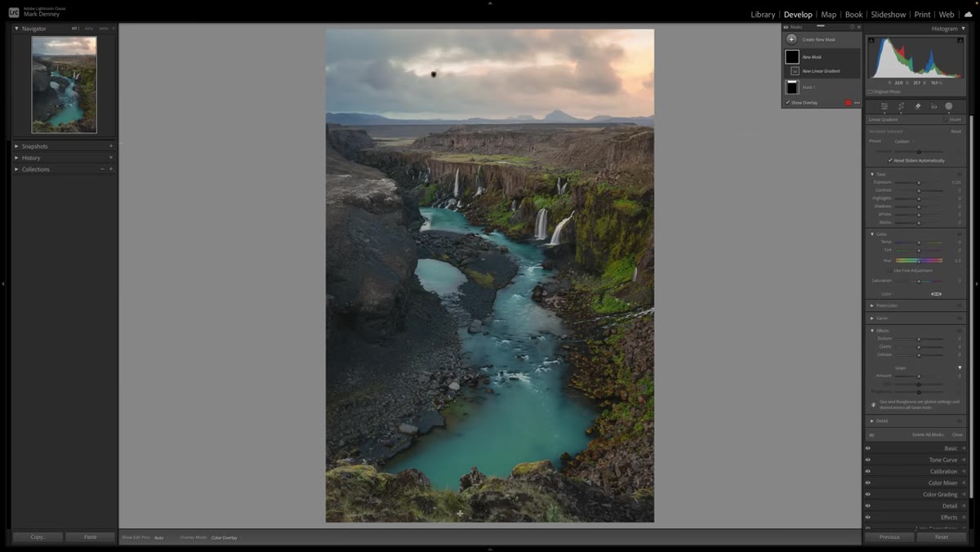Screen dimensions: 980x552
Task: Toggle Tone Curve panel visibility eye
Action: (x=868, y=460)
